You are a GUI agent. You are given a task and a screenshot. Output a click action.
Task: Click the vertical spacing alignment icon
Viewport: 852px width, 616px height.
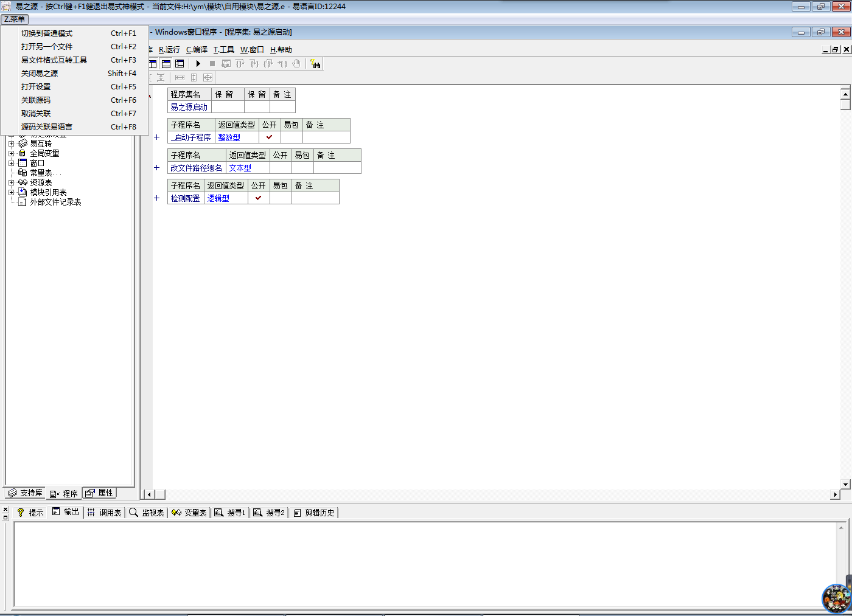tap(161, 77)
